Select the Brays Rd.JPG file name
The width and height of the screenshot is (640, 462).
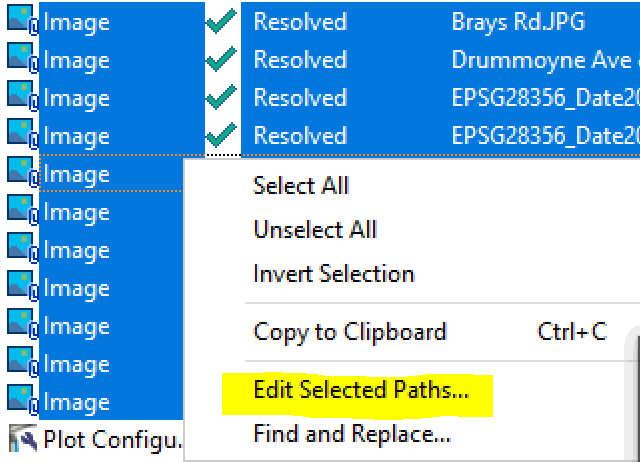(518, 22)
